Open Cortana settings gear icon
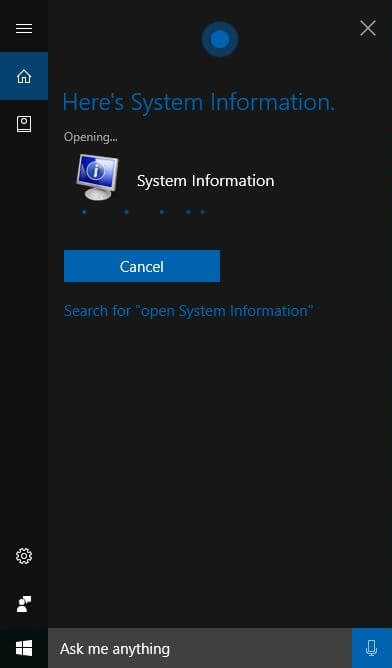 pyautogui.click(x=24, y=556)
